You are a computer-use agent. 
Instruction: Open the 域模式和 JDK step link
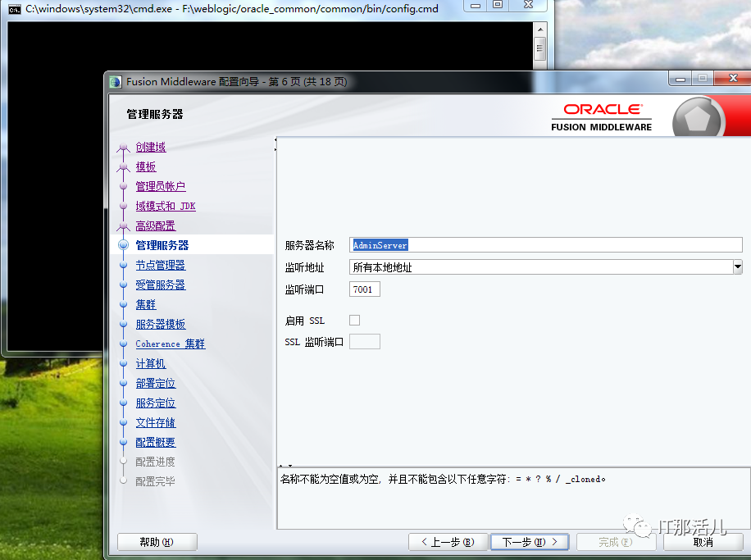tap(166, 206)
